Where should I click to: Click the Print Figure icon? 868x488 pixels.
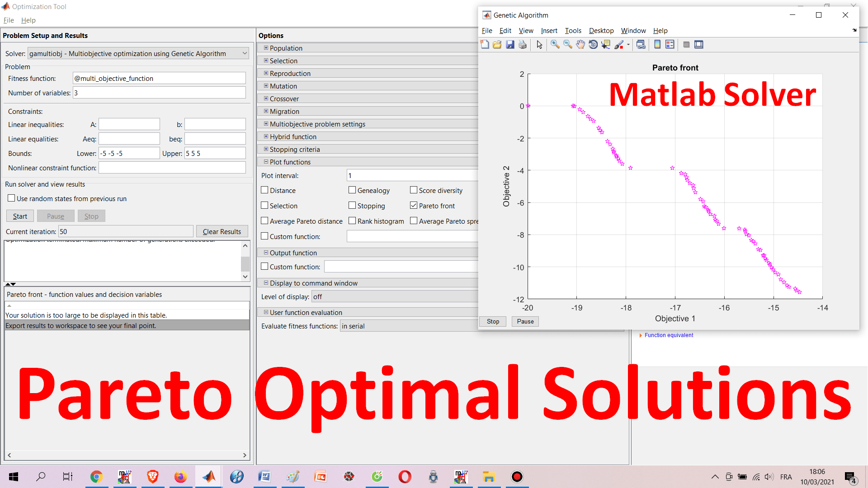pyautogui.click(x=523, y=44)
